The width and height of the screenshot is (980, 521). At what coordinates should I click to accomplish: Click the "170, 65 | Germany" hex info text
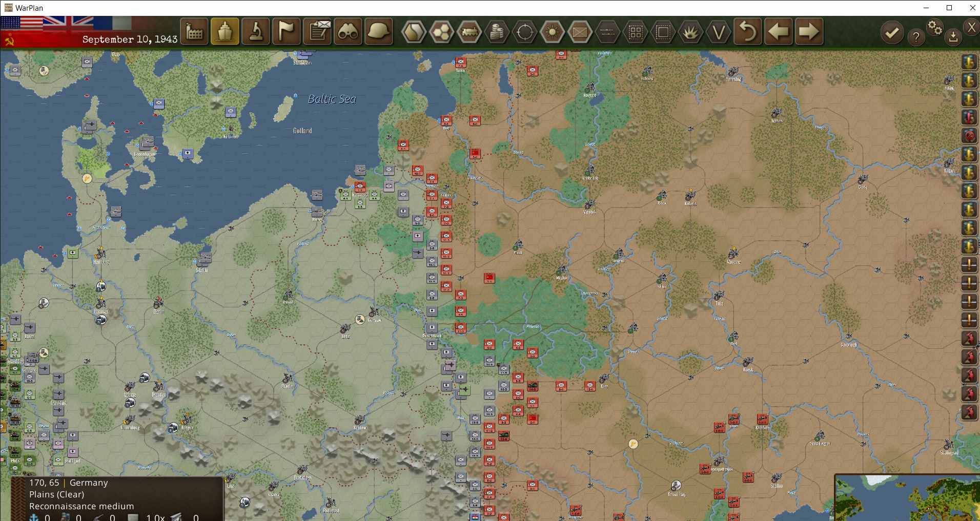(x=69, y=483)
